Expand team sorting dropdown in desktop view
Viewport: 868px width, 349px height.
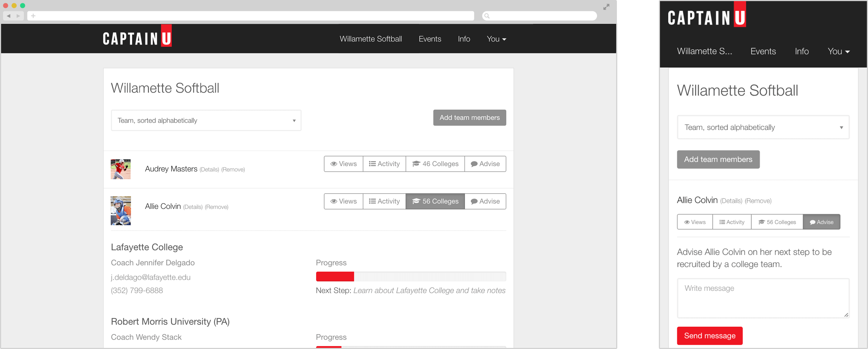click(206, 121)
